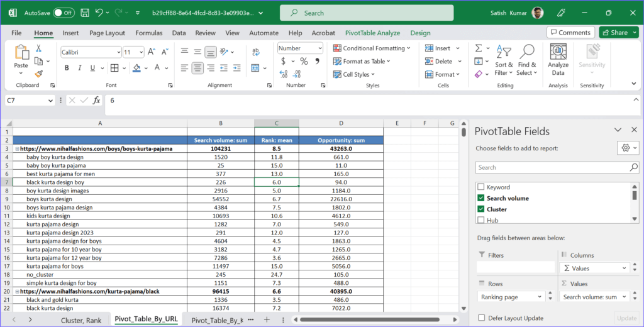Open Search volume: sum value dropdown
The height and width of the screenshot is (327, 644).
pyautogui.click(x=624, y=297)
